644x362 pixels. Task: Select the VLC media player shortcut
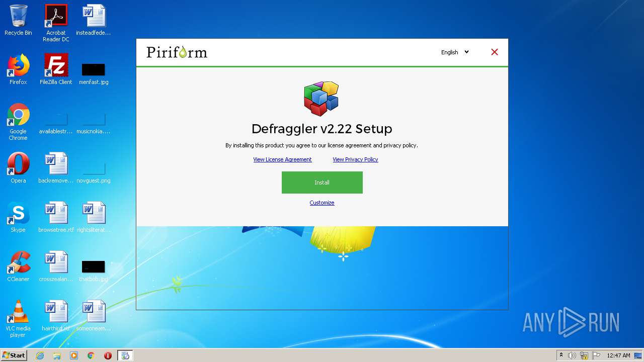18,319
